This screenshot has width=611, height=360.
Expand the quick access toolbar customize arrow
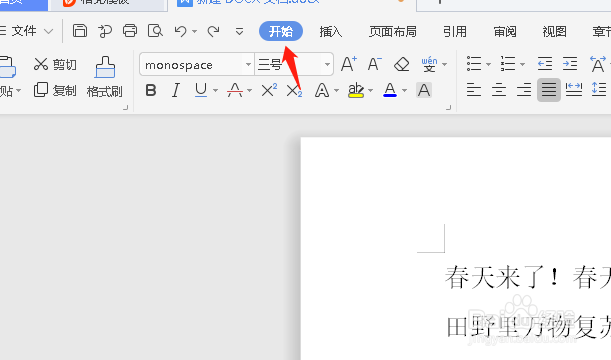(x=240, y=31)
